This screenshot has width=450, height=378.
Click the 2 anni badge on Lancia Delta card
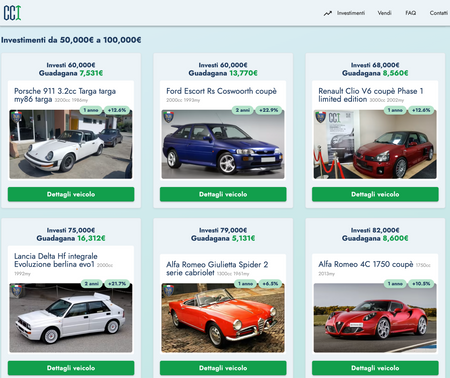92,284
